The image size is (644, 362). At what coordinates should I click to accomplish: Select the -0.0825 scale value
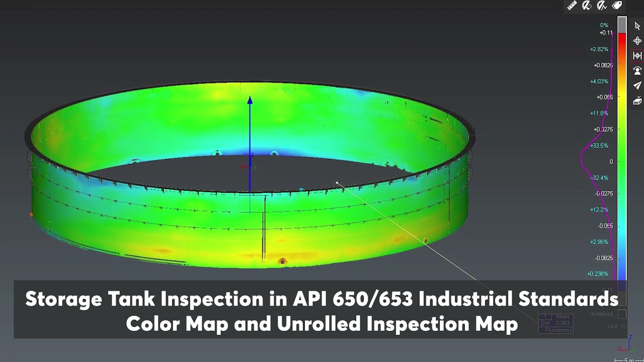pyautogui.click(x=604, y=258)
